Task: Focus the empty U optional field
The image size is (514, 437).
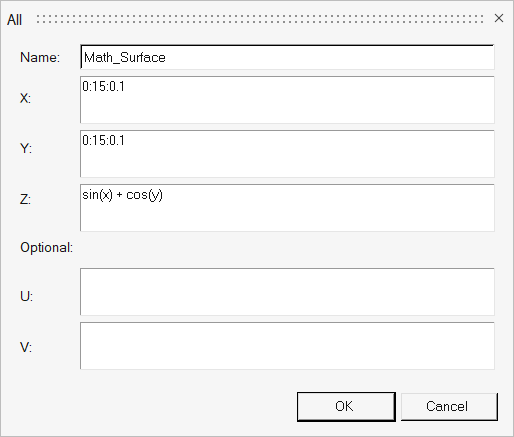Action: [287, 292]
